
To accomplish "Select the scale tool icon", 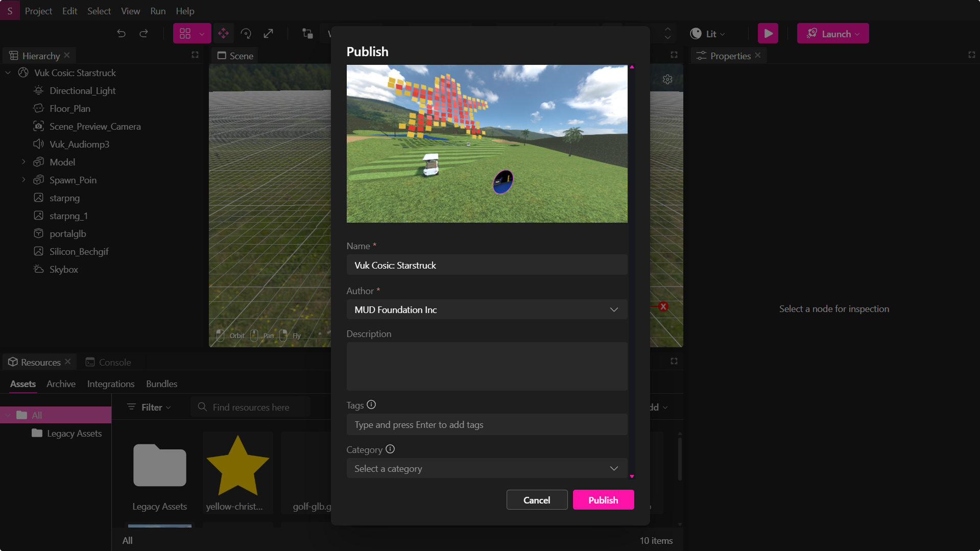I will pyautogui.click(x=268, y=34).
